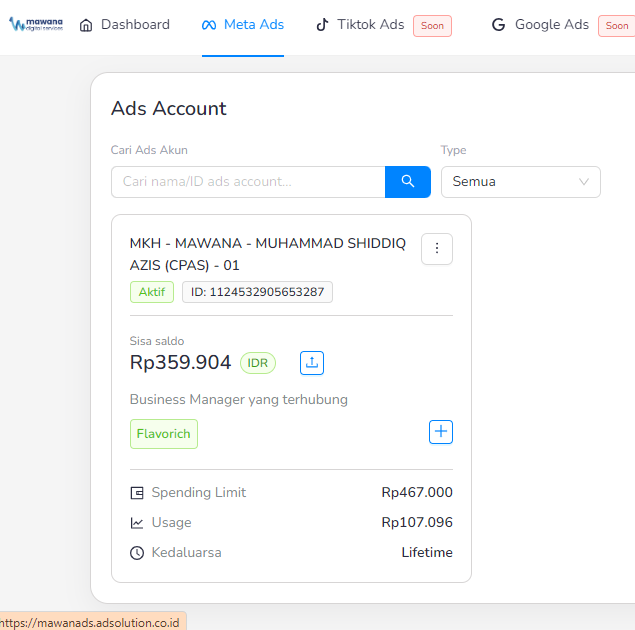Open the Type dropdown showing Semua
635x630 pixels.
coord(521,182)
